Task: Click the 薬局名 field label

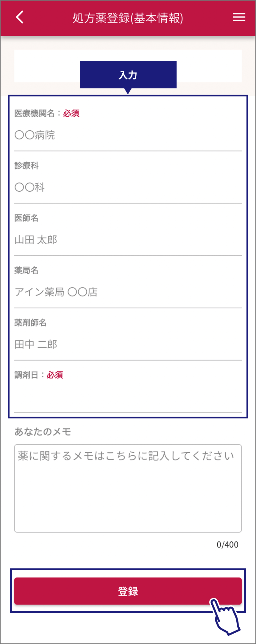Action: coord(26,271)
